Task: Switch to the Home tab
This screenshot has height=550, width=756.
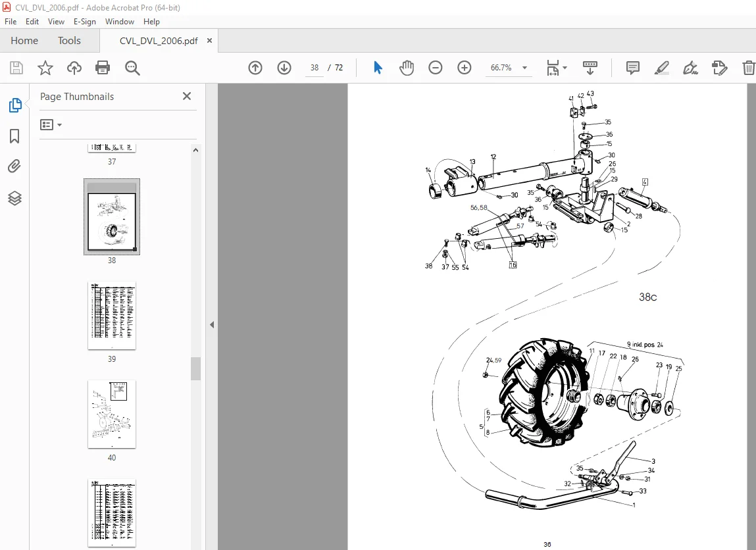Action: click(24, 41)
